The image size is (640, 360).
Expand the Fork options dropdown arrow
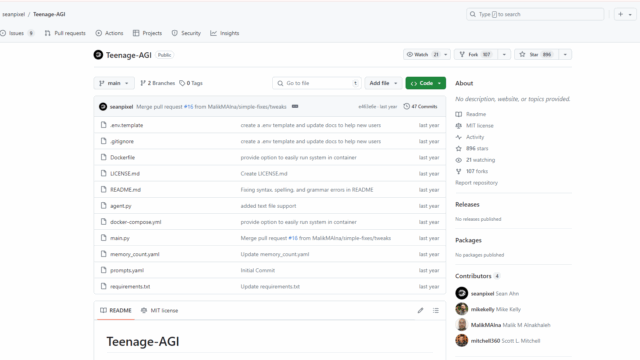pyautogui.click(x=504, y=54)
